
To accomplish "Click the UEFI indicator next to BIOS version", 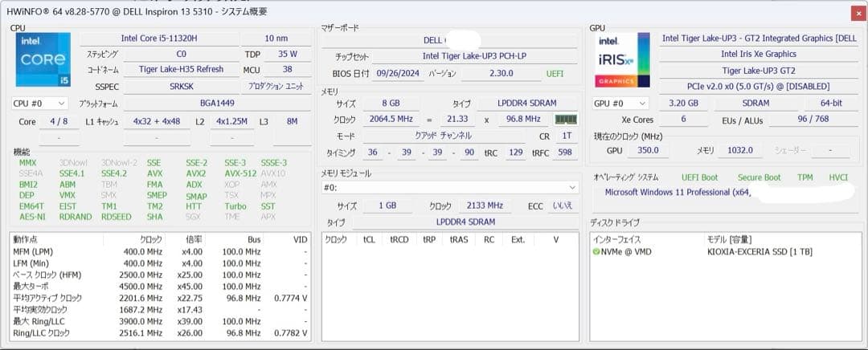I will (555, 73).
